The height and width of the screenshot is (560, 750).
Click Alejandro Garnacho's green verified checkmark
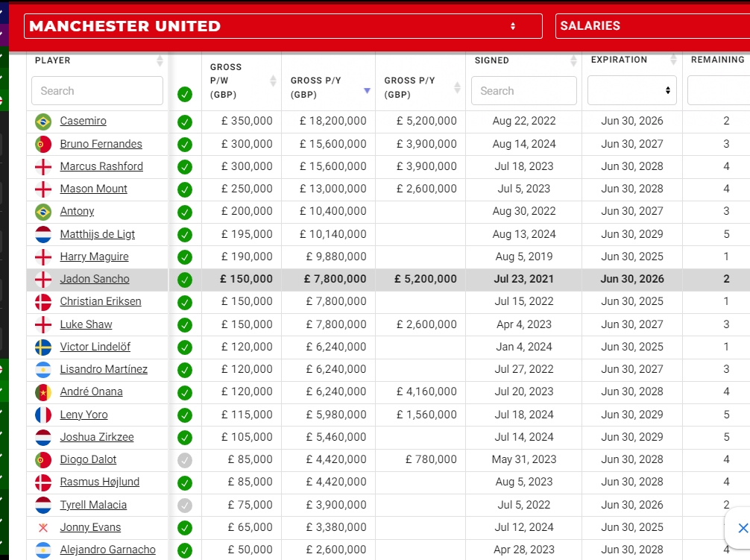185,550
